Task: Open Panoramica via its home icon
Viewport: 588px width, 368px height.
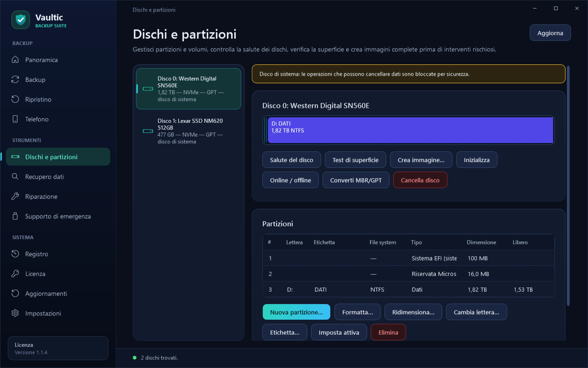Action: coord(15,60)
